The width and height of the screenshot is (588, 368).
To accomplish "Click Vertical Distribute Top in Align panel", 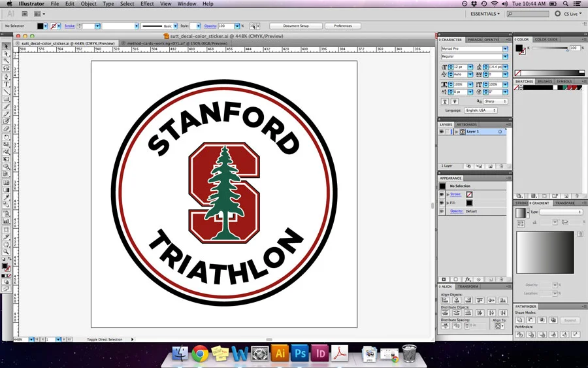I will point(446,313).
